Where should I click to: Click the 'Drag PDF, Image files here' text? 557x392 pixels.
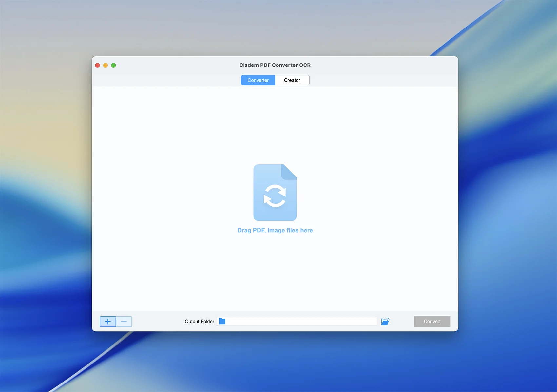click(275, 230)
